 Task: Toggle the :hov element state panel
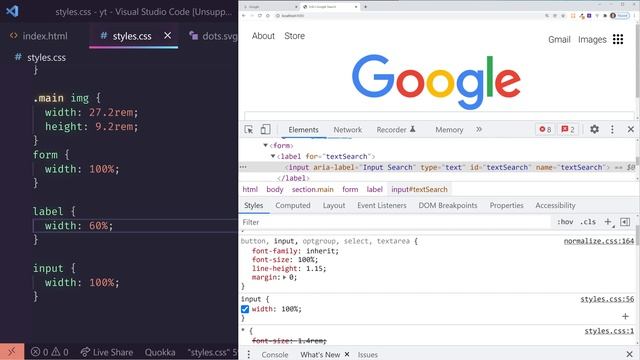pos(565,222)
